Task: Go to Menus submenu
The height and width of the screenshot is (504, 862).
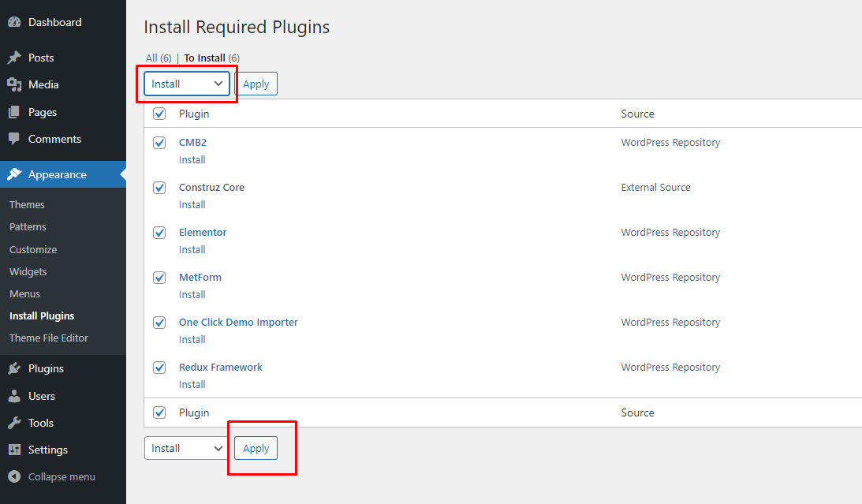Action: point(24,293)
